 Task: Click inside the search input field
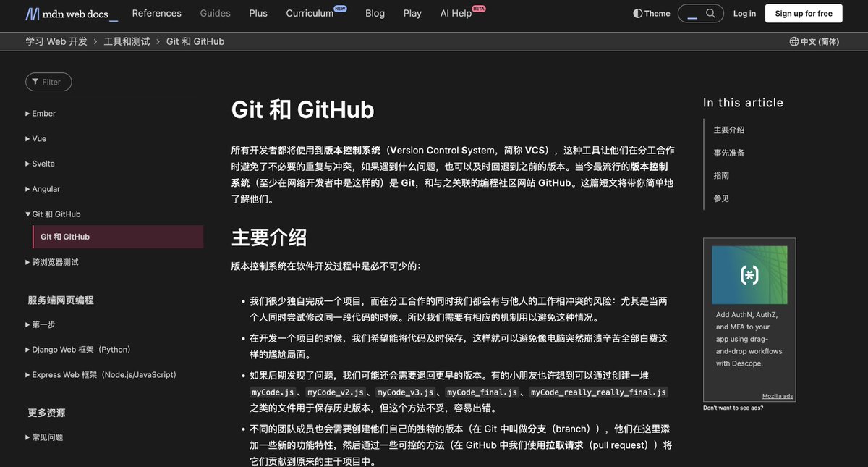(x=691, y=13)
